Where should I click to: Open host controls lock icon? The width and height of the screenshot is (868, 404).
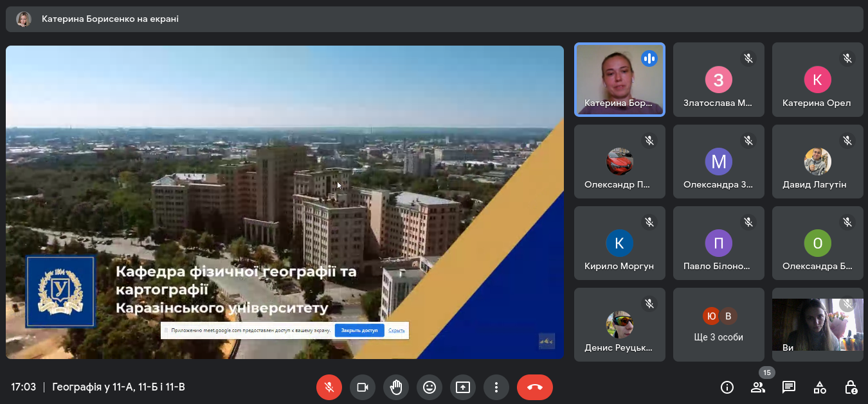pos(851,387)
